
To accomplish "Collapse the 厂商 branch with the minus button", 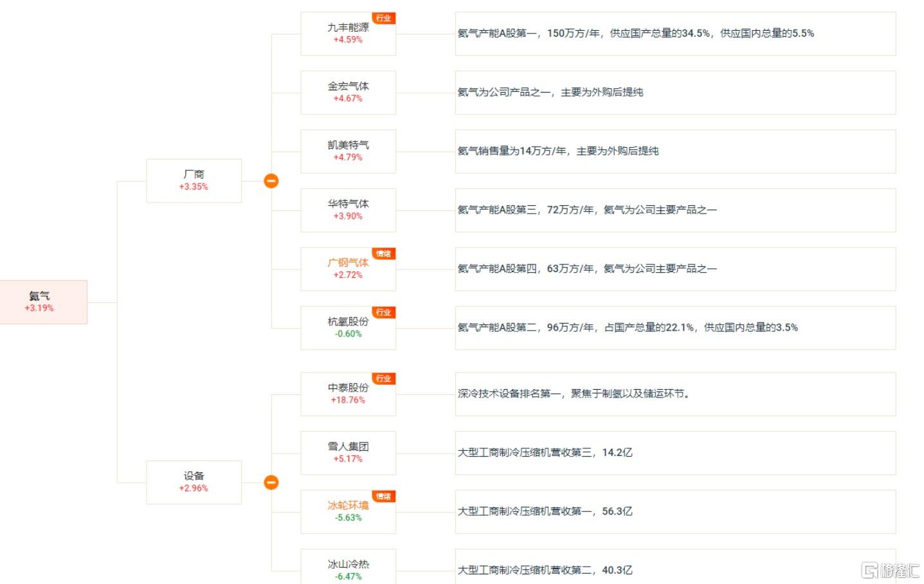I will click(x=271, y=181).
